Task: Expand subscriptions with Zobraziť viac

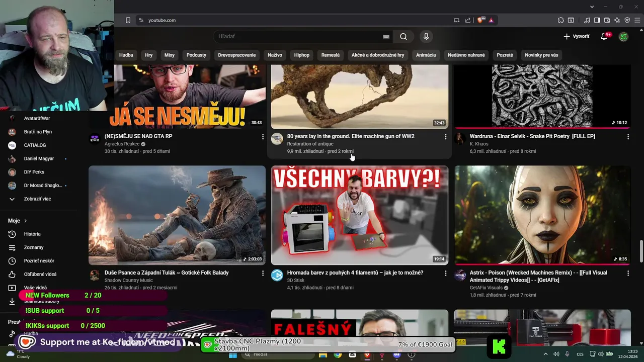Action: pos(38,199)
